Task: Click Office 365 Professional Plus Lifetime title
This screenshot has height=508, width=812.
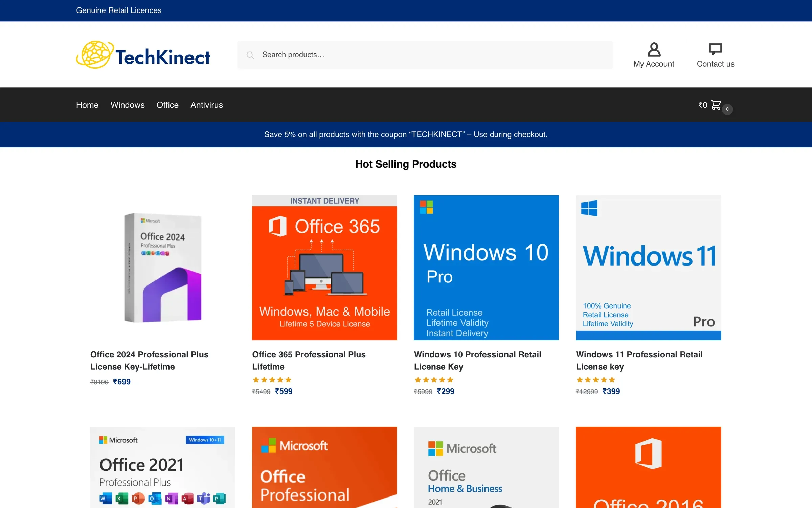Action: click(309, 360)
